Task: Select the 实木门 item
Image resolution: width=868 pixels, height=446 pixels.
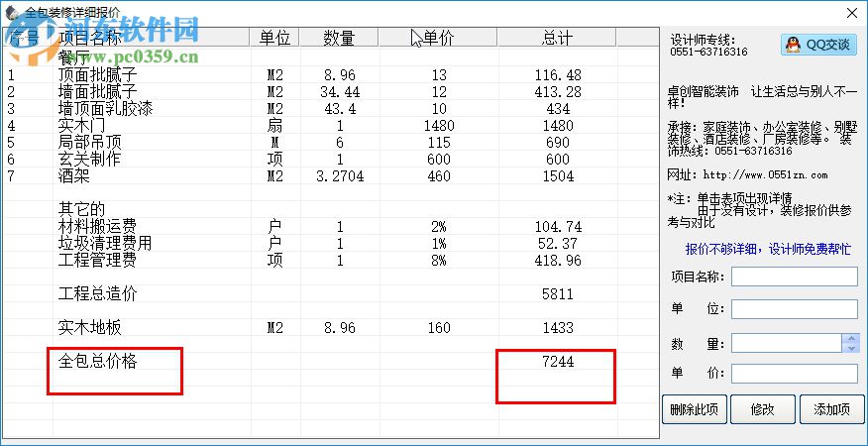Action: point(81,125)
